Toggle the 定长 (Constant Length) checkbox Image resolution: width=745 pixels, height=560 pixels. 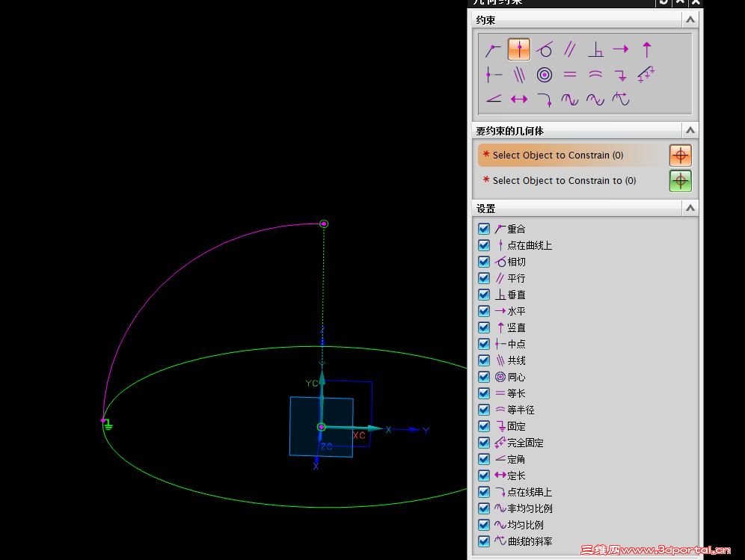click(x=484, y=476)
